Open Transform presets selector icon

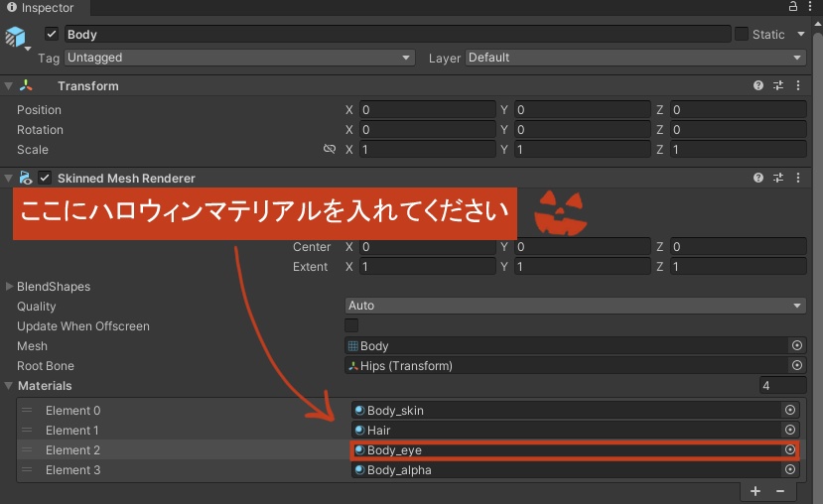pyautogui.click(x=778, y=85)
